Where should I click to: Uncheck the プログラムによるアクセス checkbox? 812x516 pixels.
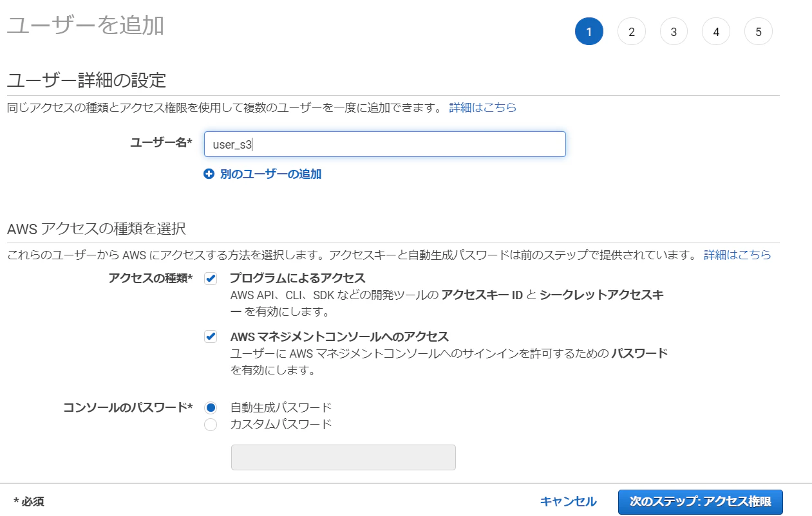click(x=211, y=279)
